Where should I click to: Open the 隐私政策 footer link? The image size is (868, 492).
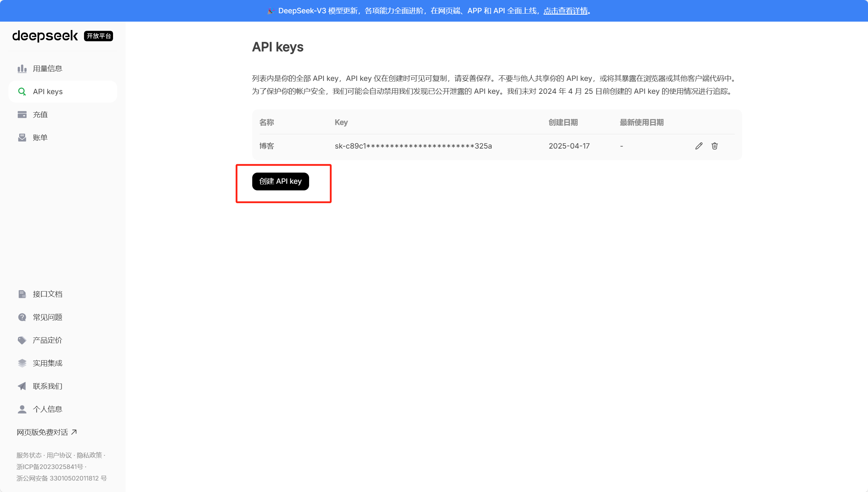89,455
